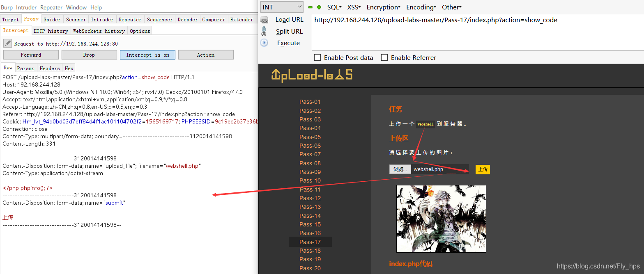The width and height of the screenshot is (644, 274).
Task: Open the Help menu
Action: pos(96,7)
